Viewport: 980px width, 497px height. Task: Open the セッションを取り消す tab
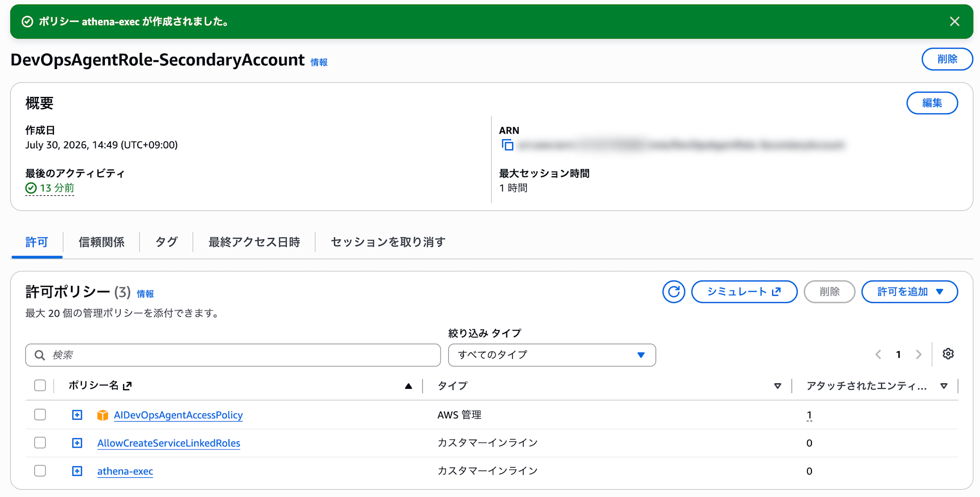coord(388,242)
